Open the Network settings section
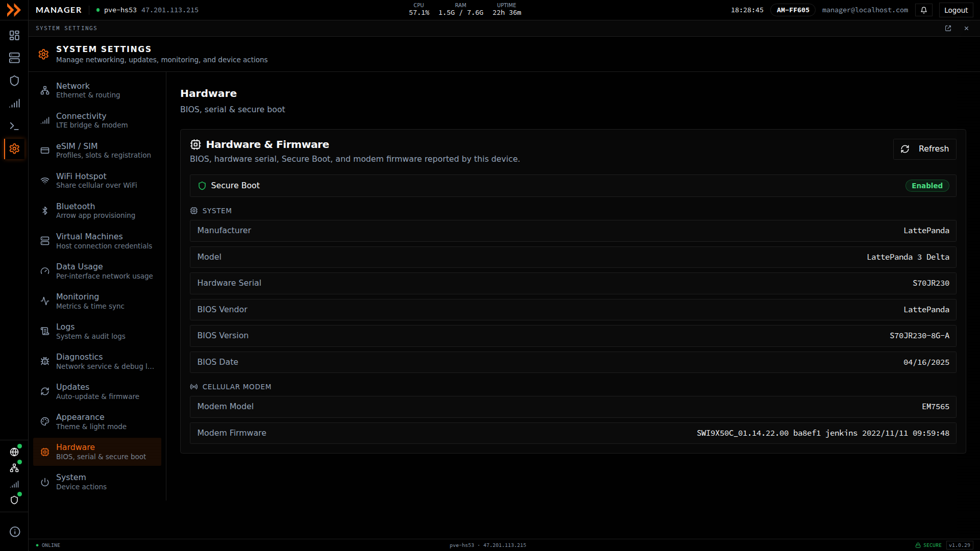 pyautogui.click(x=97, y=90)
